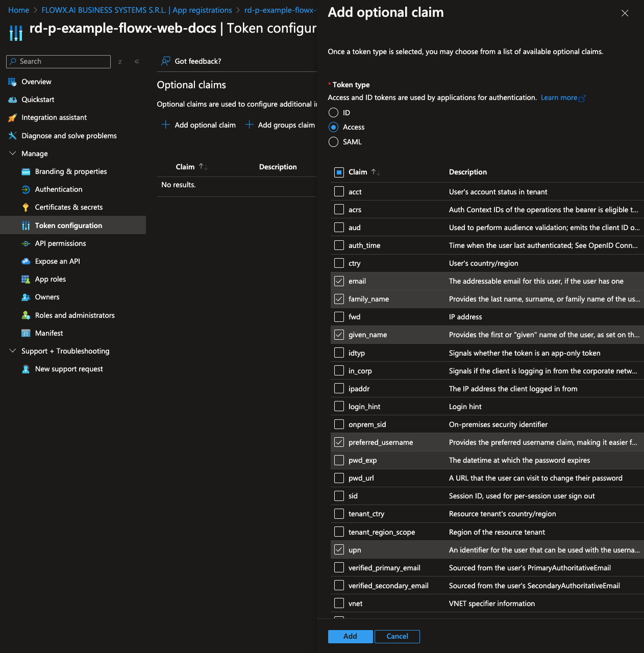Check the vnet claim checkbox
The height and width of the screenshot is (653, 644).
(339, 603)
